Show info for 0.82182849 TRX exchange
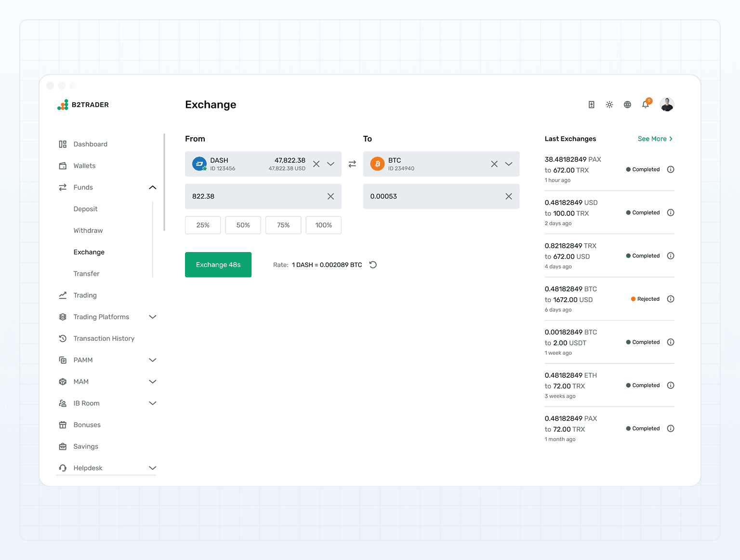Image resolution: width=740 pixels, height=560 pixels. click(671, 256)
